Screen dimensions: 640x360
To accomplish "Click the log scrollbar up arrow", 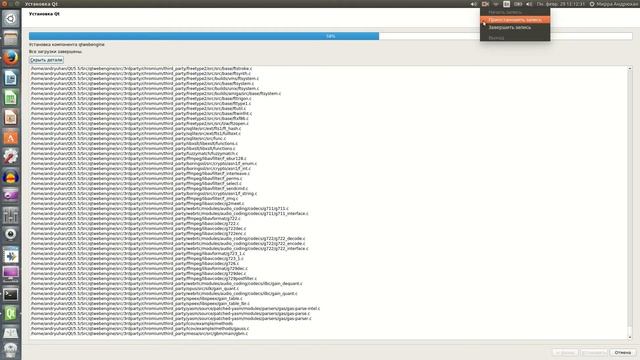I will tap(629, 69).
